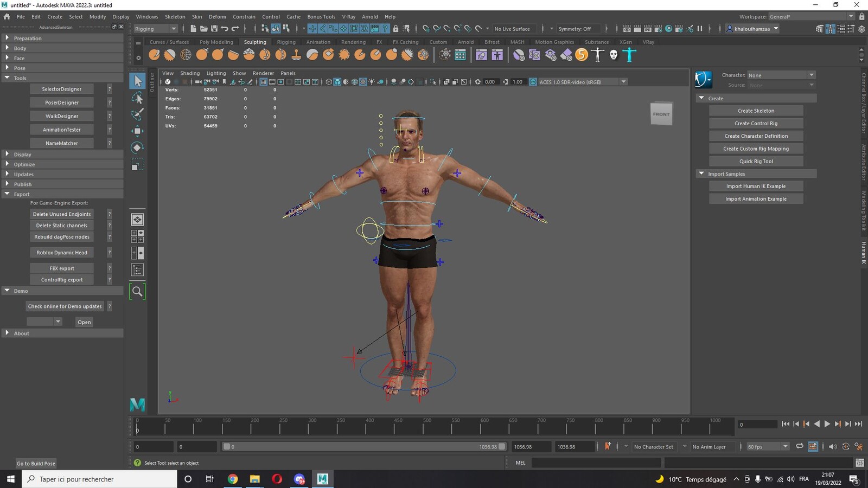Toggle textured display in viewport toolbar
The height and width of the screenshot is (488, 868).
(x=363, y=82)
